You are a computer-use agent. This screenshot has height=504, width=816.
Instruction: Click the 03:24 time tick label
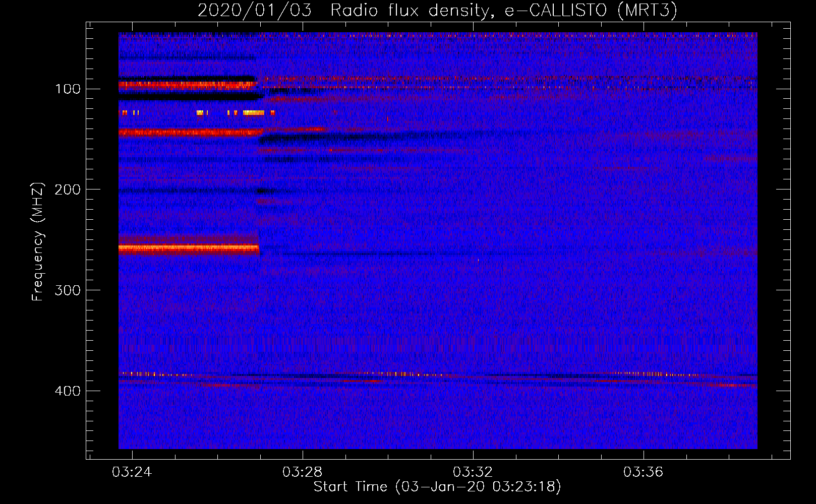[132, 472]
